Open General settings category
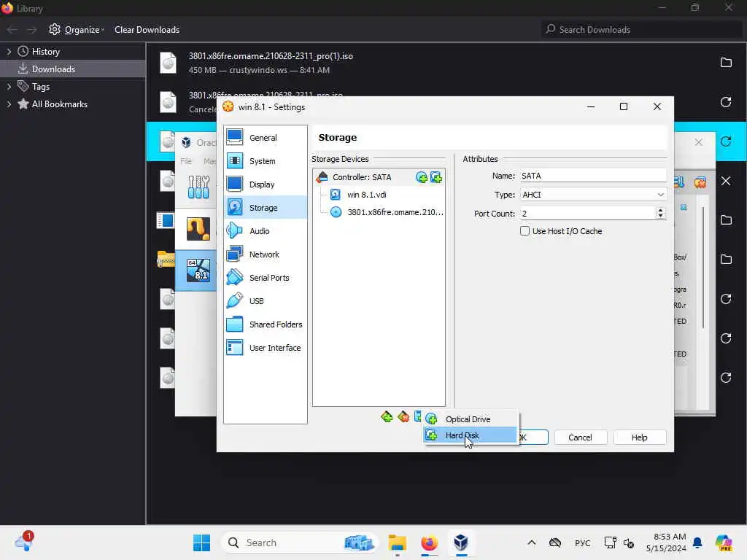The height and width of the screenshot is (560, 747). click(x=266, y=138)
